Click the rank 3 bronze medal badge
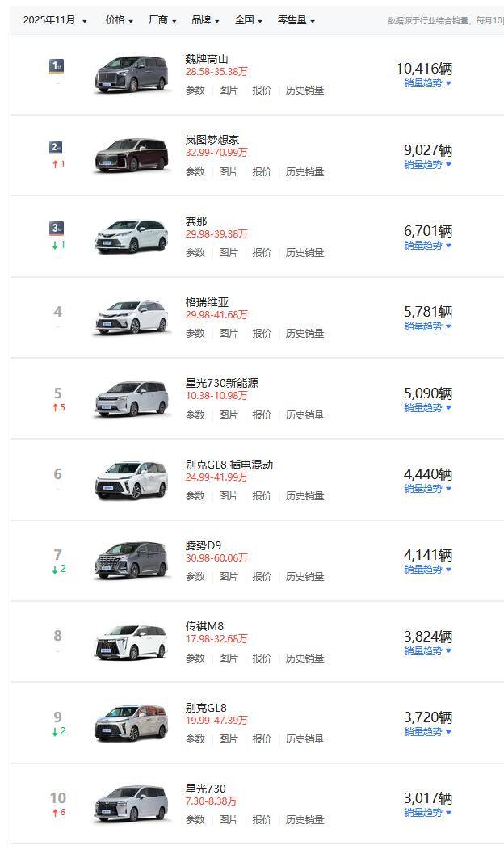Screen dimensions: 504x854 click(57, 228)
